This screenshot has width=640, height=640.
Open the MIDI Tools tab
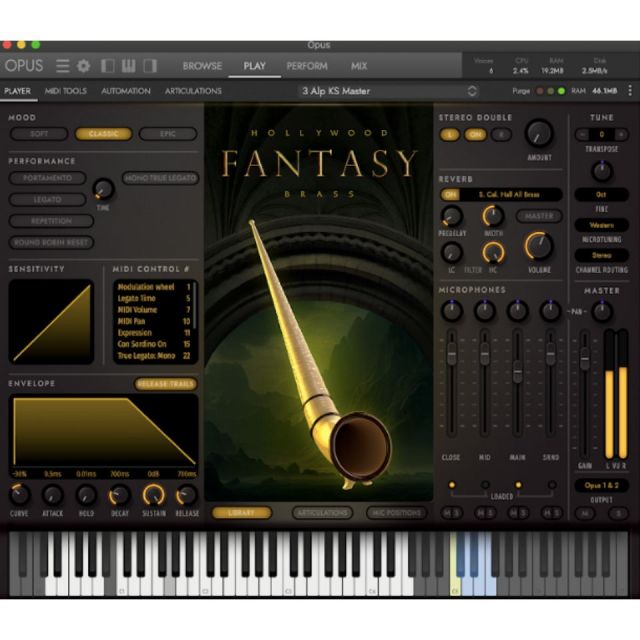[x=66, y=91]
